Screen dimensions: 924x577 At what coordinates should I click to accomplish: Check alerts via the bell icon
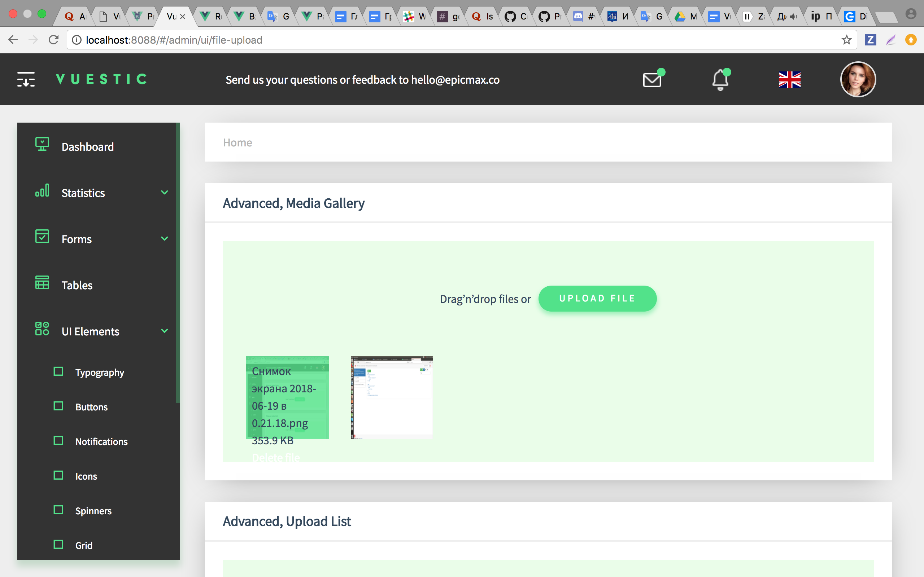click(719, 79)
